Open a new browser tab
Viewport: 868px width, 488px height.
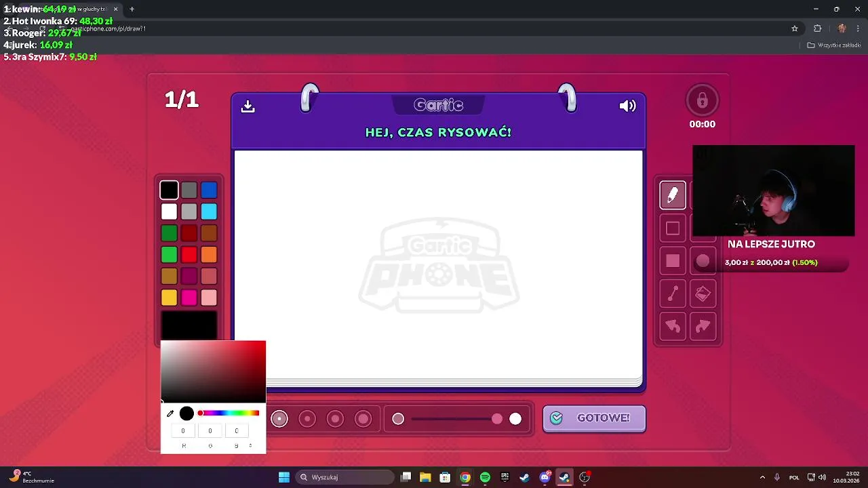[x=132, y=9]
